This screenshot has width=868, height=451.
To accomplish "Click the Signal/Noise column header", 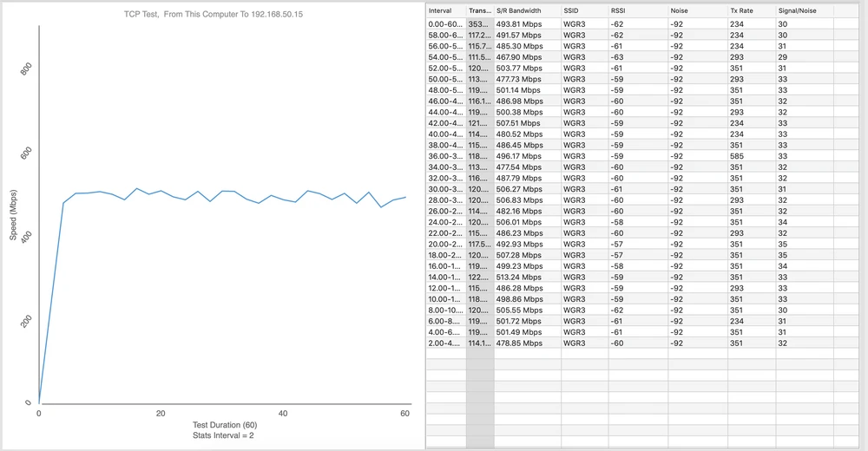I will pyautogui.click(x=798, y=10).
